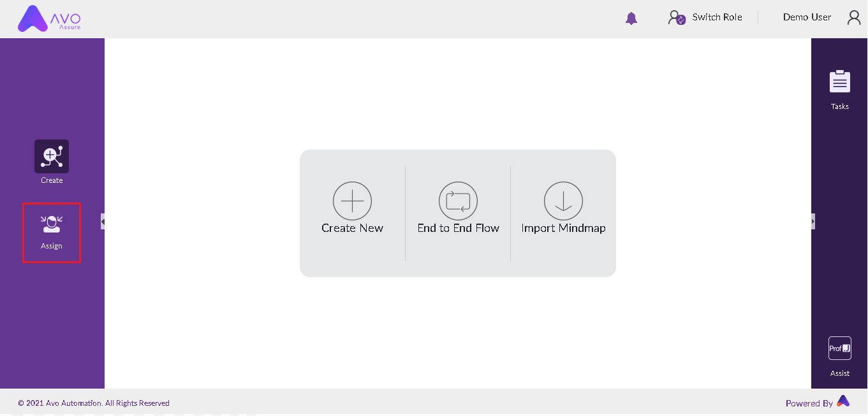868x416 pixels.
Task: Click the Demo User profile avatar icon
Action: pyautogui.click(x=854, y=18)
